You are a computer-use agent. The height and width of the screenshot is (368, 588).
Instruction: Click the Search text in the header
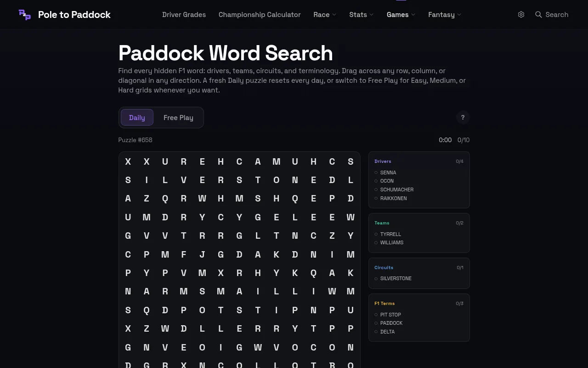[557, 15]
